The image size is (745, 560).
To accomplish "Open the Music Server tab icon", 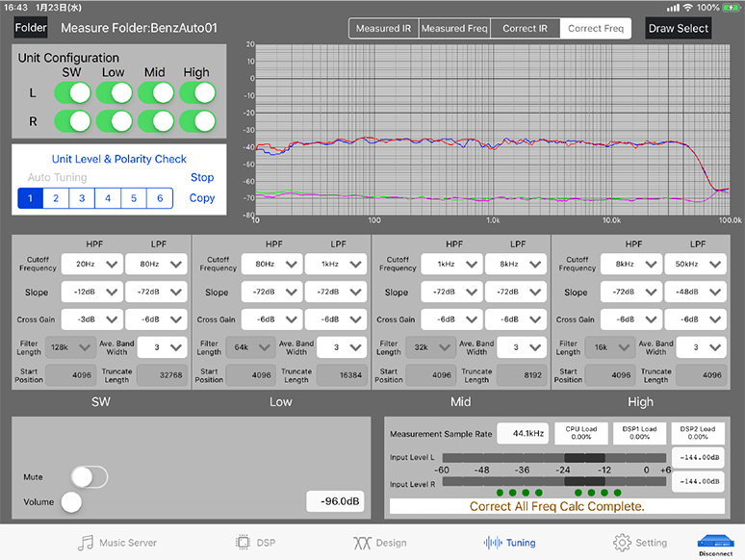I will pos(87,543).
